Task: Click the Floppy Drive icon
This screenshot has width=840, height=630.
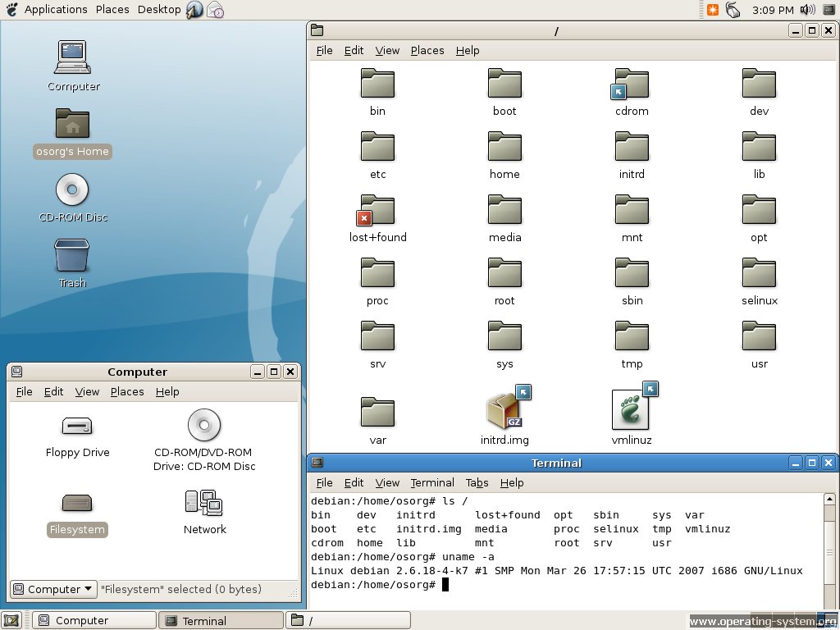Action: pyautogui.click(x=77, y=426)
